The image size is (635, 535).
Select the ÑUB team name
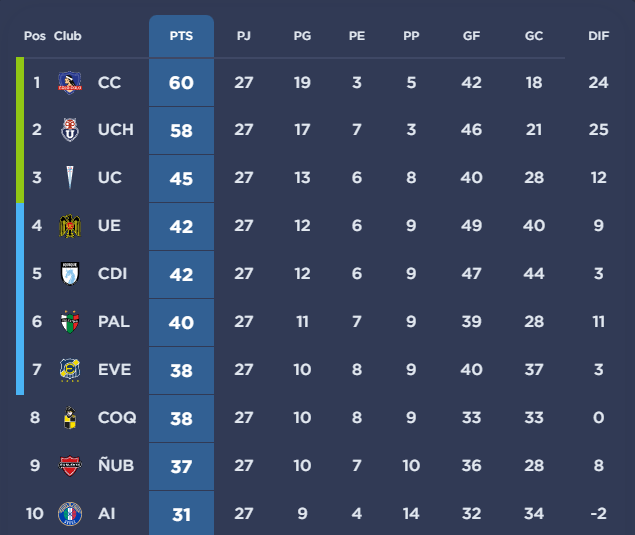click(117, 466)
